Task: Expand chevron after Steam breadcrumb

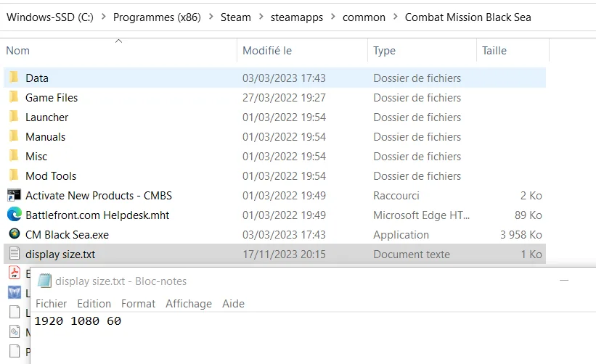Action: coord(261,17)
